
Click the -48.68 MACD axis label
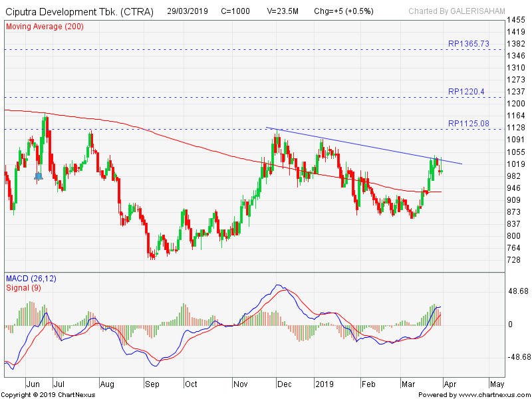click(x=519, y=357)
